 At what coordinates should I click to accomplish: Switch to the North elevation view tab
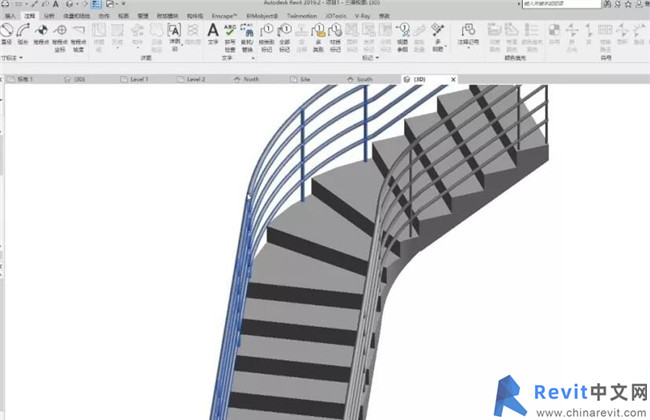pyautogui.click(x=247, y=79)
